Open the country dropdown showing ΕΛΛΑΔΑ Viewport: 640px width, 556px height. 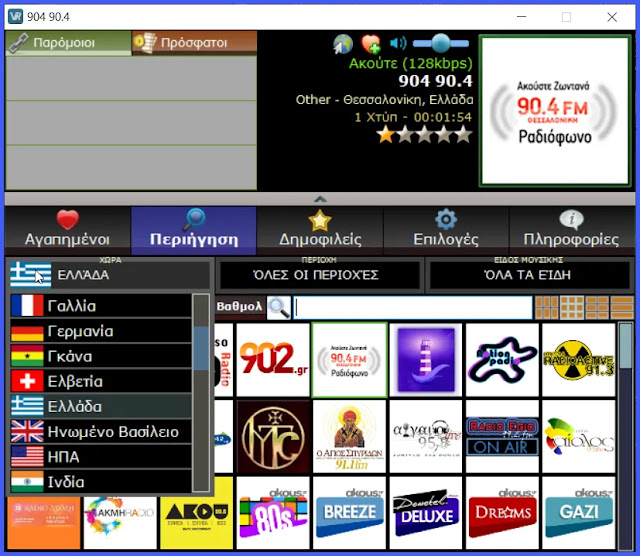pyautogui.click(x=109, y=275)
